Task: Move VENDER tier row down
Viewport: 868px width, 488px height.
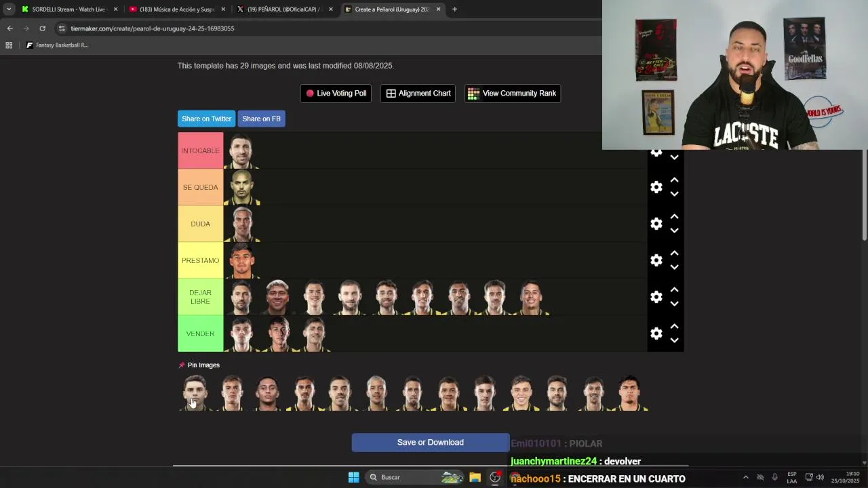Action: pos(674,340)
